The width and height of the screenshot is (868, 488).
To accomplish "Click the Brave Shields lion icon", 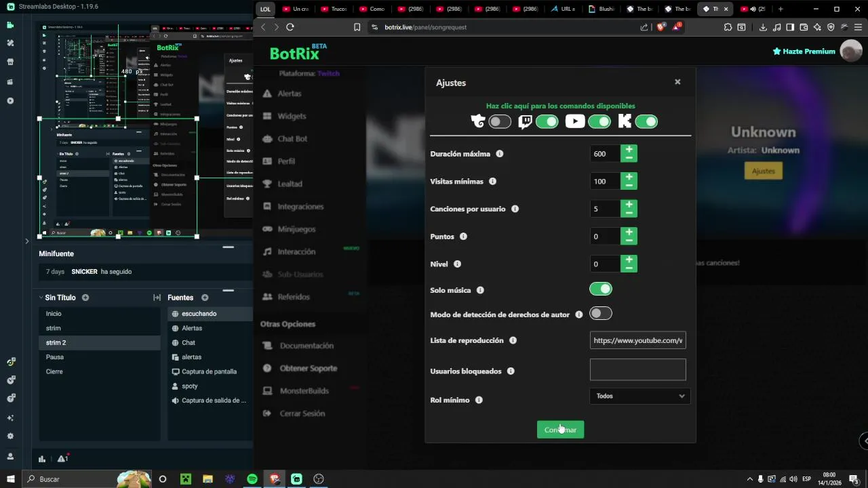I will pyautogui.click(x=660, y=27).
